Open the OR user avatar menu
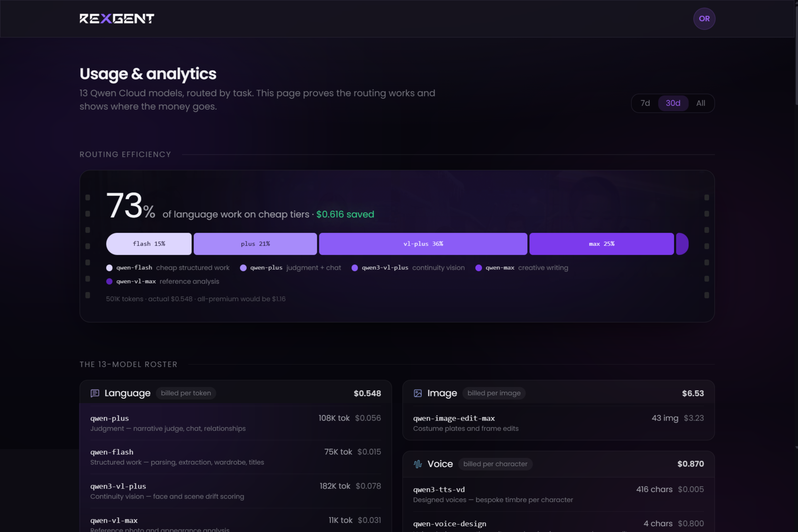 (x=704, y=19)
